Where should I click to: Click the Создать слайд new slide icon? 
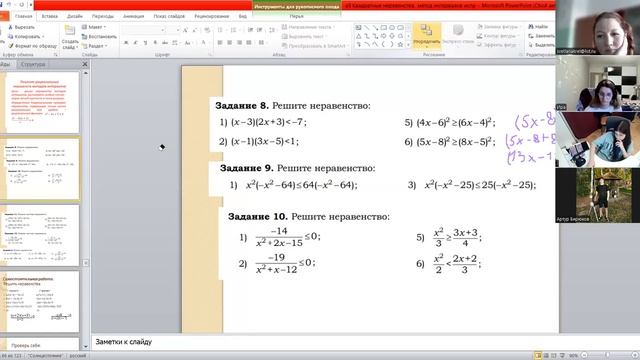(70, 31)
